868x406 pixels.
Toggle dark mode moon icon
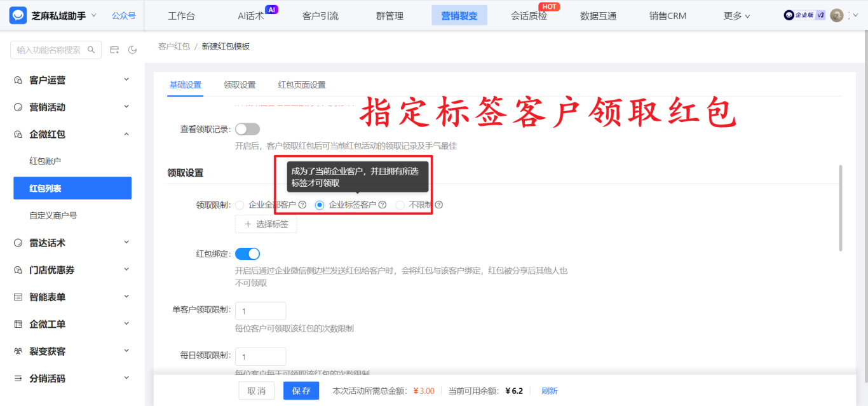pos(133,50)
